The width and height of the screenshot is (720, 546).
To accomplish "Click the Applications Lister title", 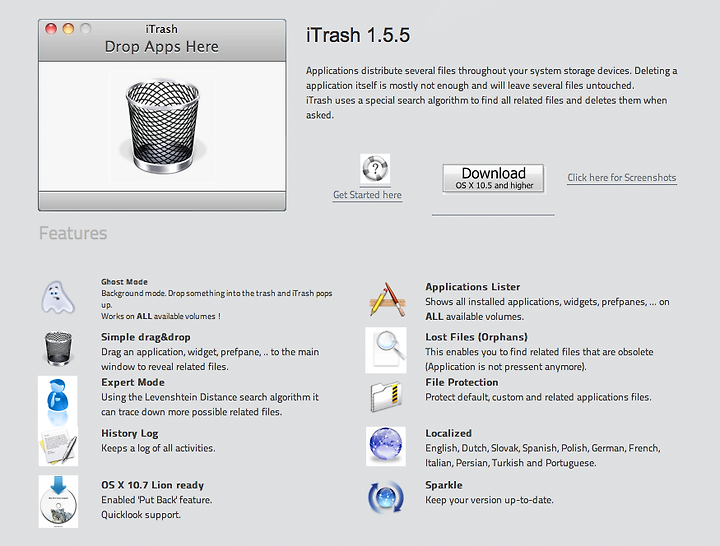I will click(472, 287).
